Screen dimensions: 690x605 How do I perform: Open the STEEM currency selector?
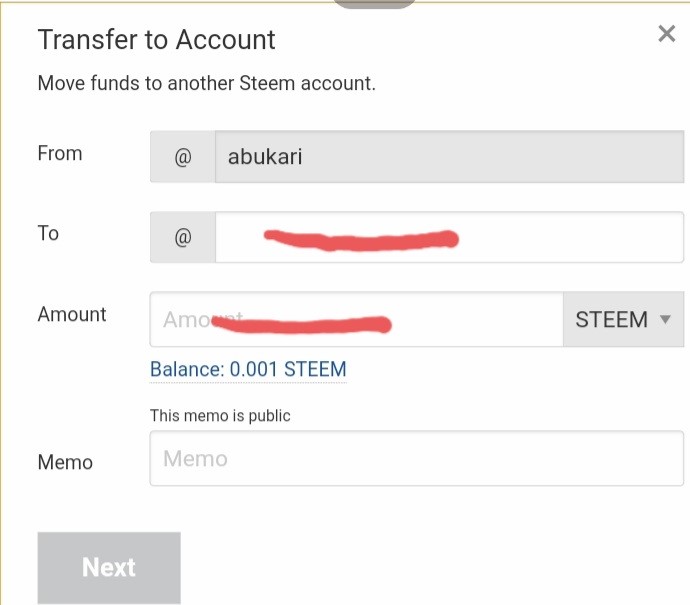pos(622,320)
